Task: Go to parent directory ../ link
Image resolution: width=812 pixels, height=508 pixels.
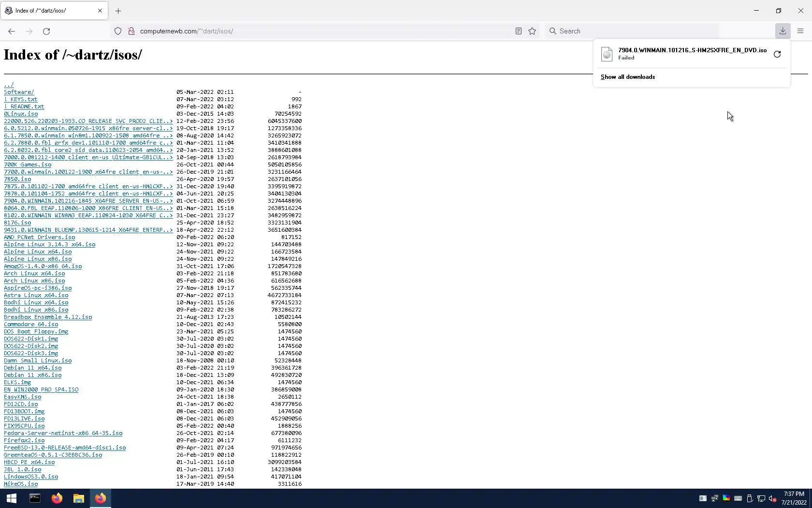Action: [x=9, y=85]
